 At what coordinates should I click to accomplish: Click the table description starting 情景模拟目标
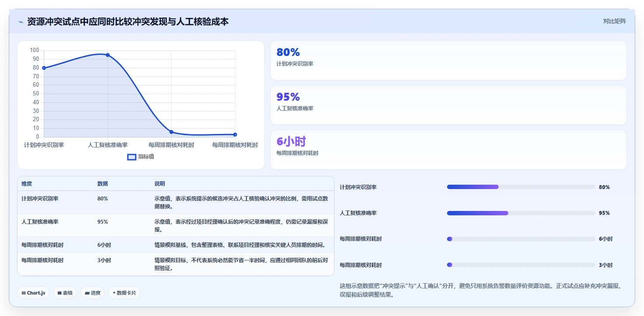[x=241, y=264]
